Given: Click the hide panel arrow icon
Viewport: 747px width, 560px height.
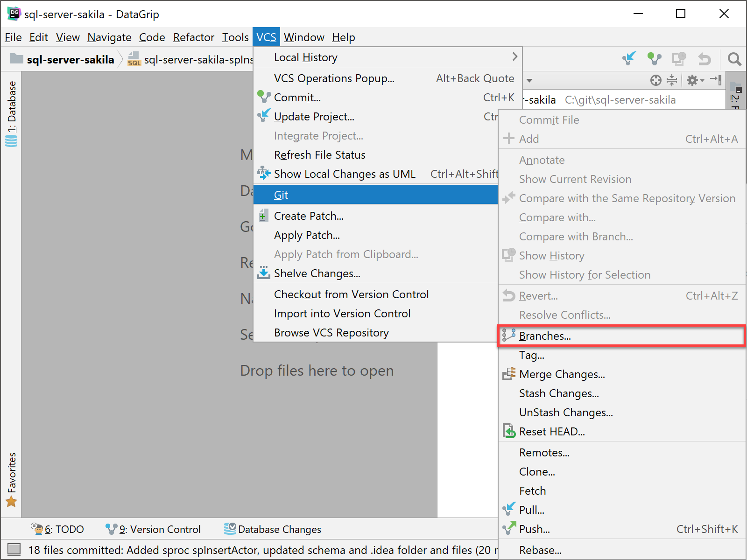Looking at the screenshot, I should point(716,80).
